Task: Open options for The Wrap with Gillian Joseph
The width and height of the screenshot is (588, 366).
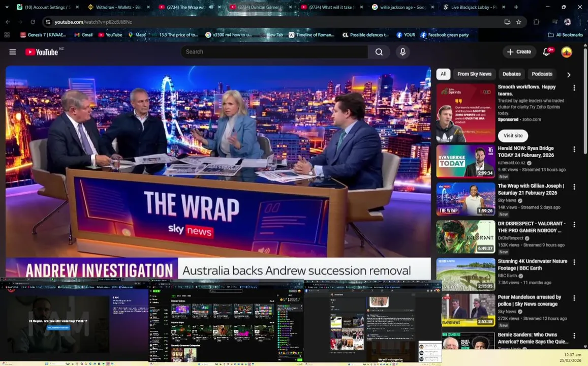Action: pos(574,187)
